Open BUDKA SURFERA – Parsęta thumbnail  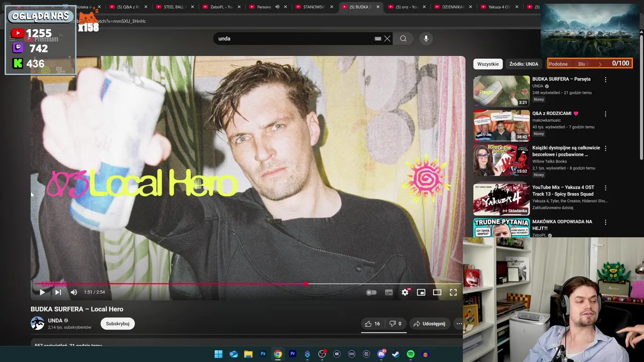[x=501, y=91]
